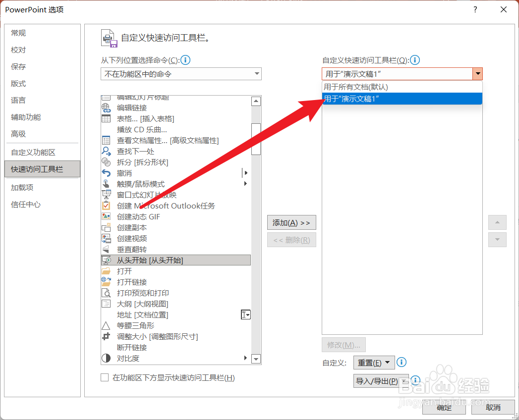Toggle 在功能区下方显示快速访问工具栏 checkbox
The width and height of the screenshot is (519, 420).
[x=104, y=378]
